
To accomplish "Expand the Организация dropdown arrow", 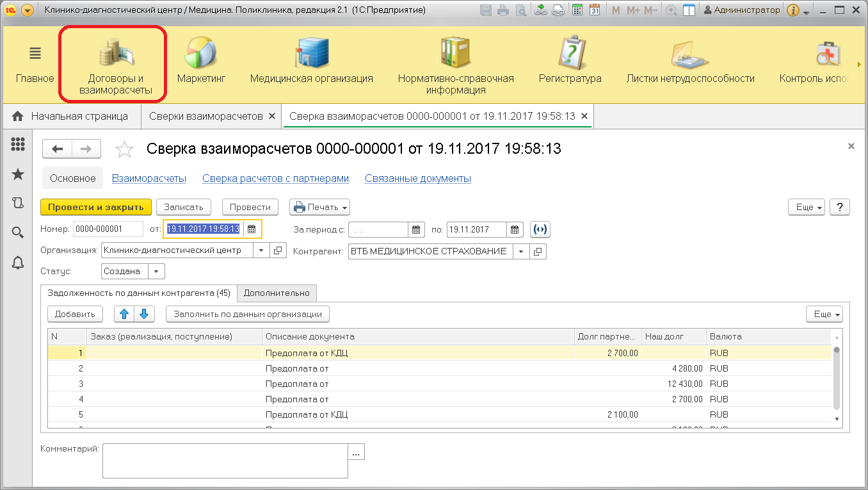I will pos(261,251).
